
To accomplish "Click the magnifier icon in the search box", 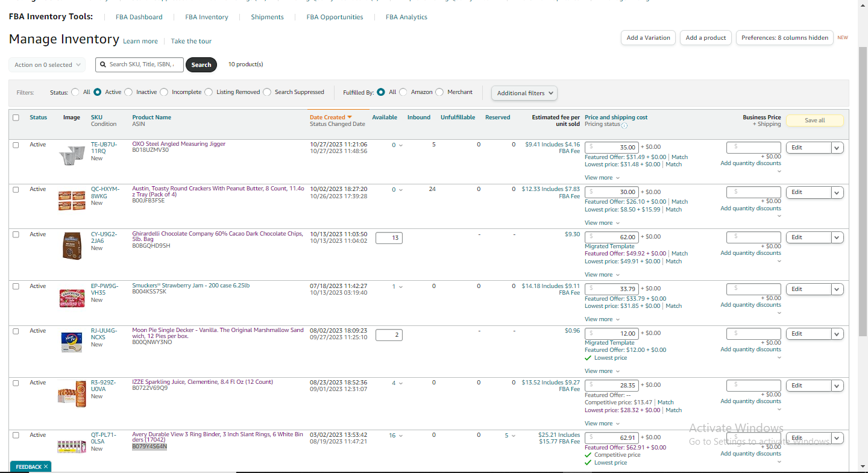I will click(104, 64).
